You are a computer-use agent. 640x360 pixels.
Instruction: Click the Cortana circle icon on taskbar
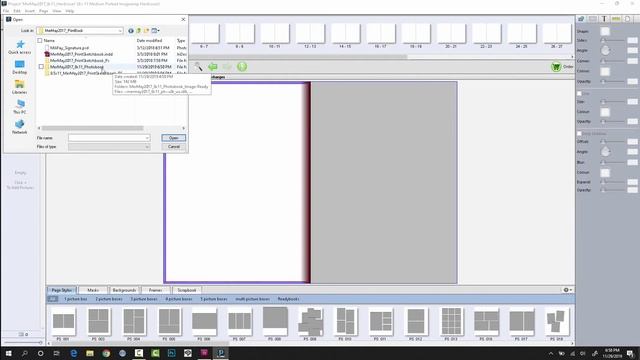[x=40, y=353]
